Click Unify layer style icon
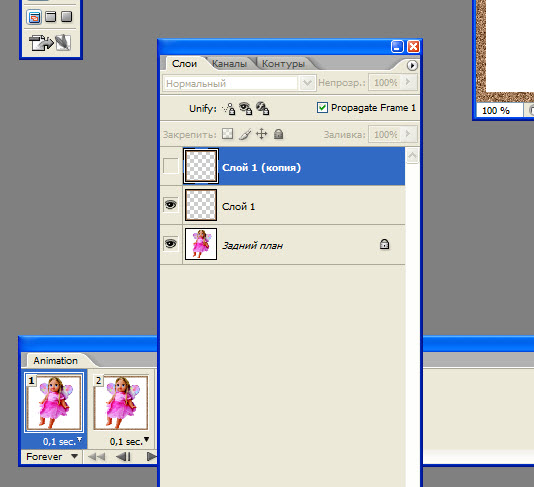The height and width of the screenshot is (487, 534). [263, 109]
